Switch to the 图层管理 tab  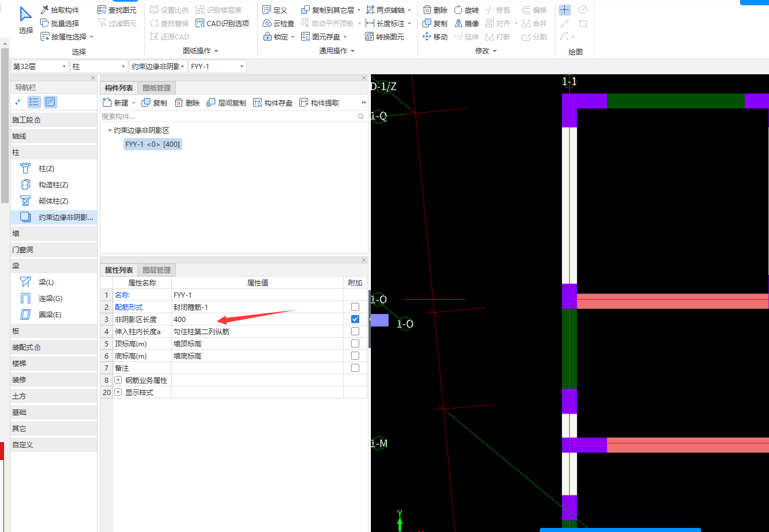pyautogui.click(x=157, y=270)
